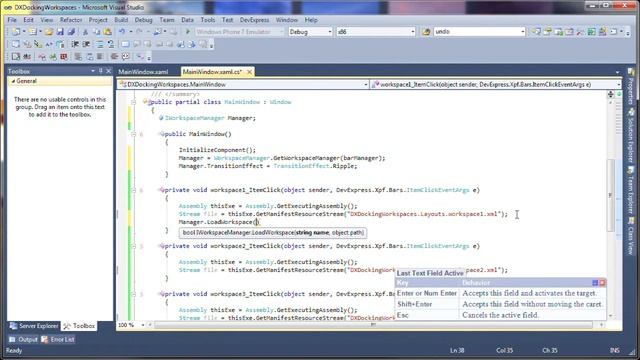Click the Find in Files icon
Screen dimensions: 640x360
click(x=426, y=32)
